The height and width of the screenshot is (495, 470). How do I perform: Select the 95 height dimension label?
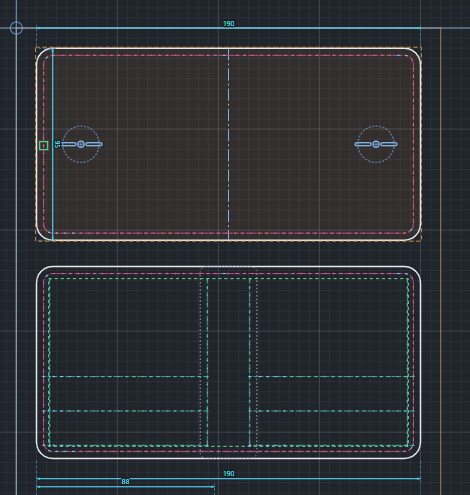[57, 144]
